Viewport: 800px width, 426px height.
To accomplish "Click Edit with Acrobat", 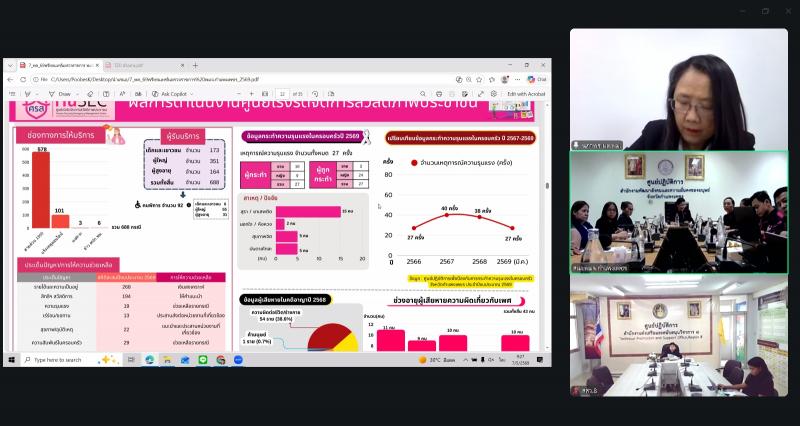I will pos(526,94).
